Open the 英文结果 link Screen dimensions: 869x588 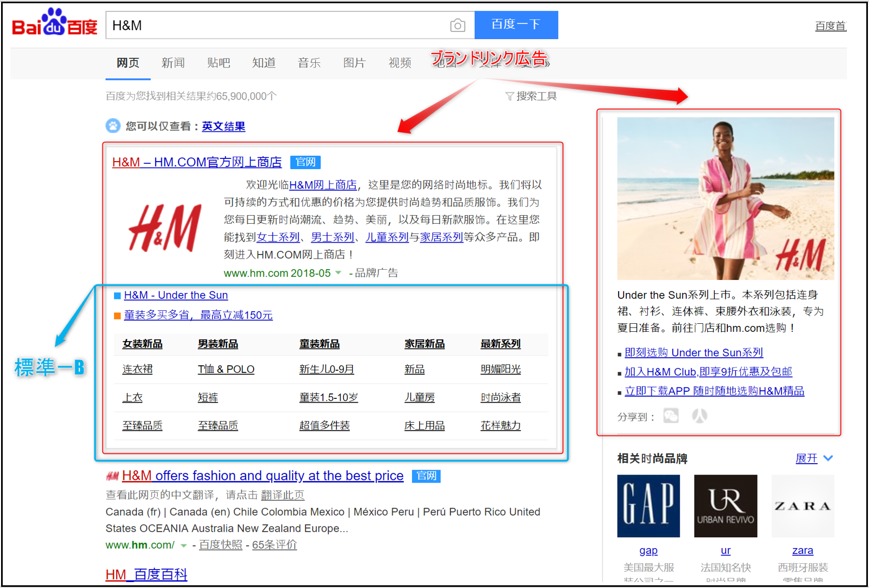223,126
